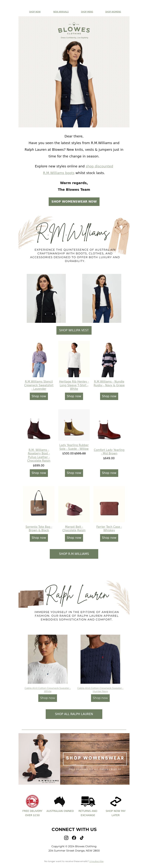
Task: Click the returns truck icon
Action: (88, 801)
